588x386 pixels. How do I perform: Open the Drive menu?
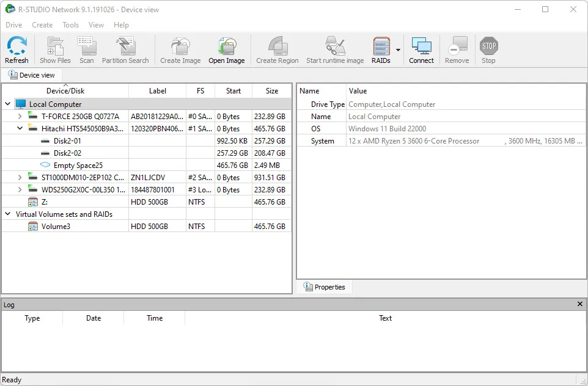[14, 24]
